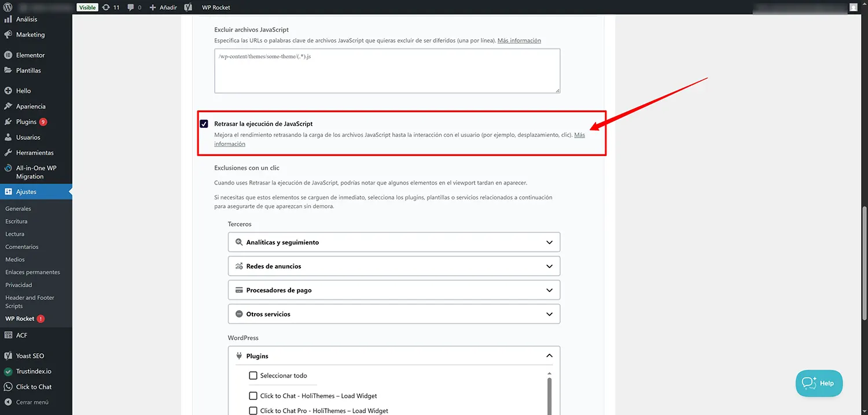Open Más información link for excluding JavaScript
The width and height of the screenshot is (868, 415).
click(x=519, y=40)
